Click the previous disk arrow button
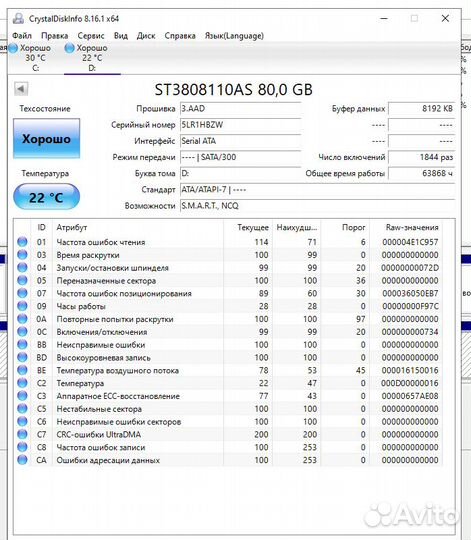 tap(21, 89)
